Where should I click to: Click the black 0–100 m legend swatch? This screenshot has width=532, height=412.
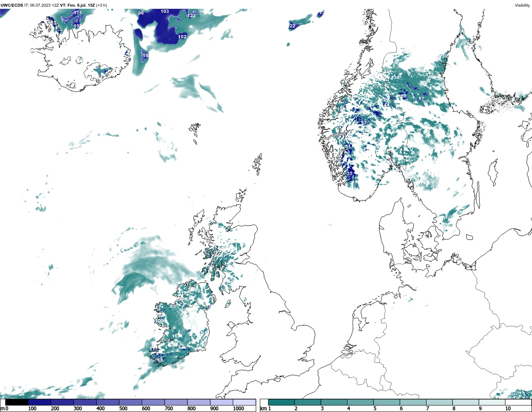[x=17, y=402]
